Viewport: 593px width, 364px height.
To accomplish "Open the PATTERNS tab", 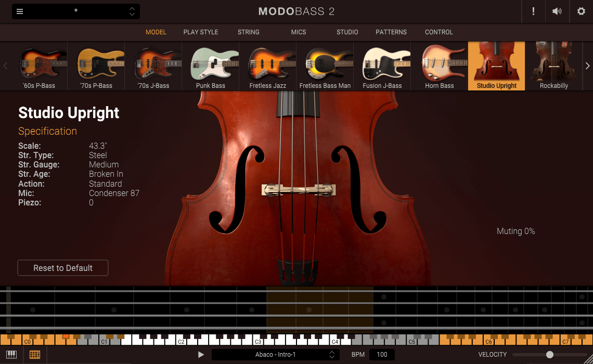I will tap(391, 32).
